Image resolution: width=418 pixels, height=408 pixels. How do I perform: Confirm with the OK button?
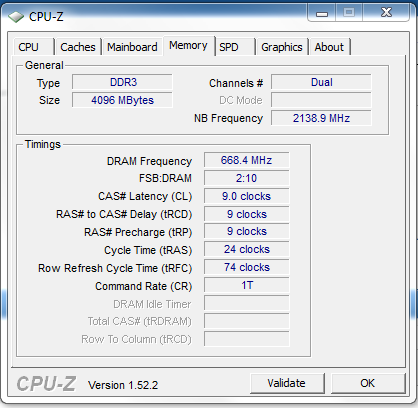click(368, 383)
